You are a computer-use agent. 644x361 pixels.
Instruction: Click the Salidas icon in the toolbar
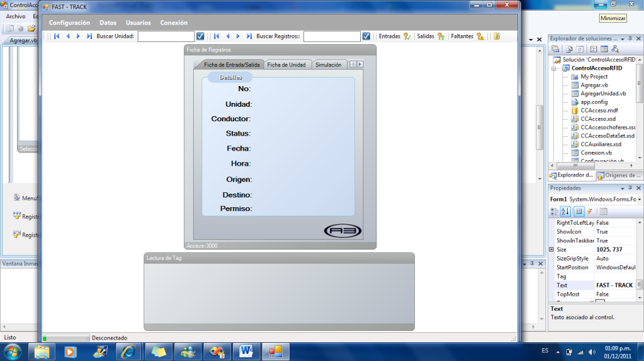(x=441, y=36)
